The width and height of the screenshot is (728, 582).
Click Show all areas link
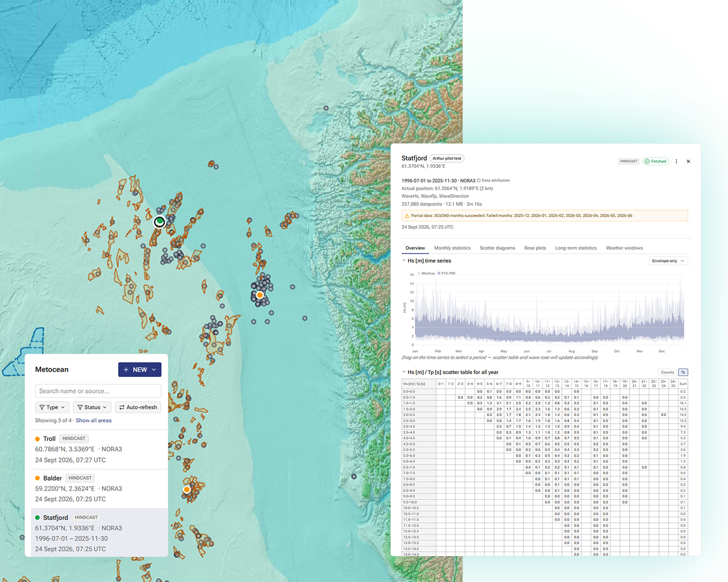(x=94, y=421)
